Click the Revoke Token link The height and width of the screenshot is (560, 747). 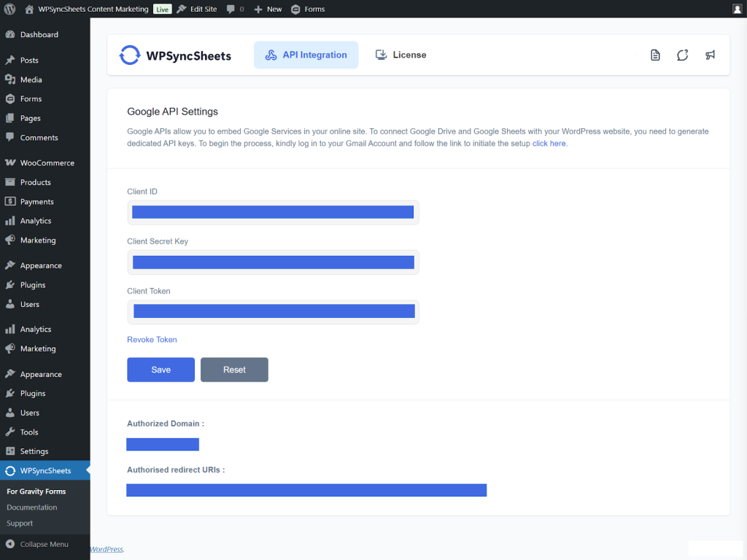point(152,340)
